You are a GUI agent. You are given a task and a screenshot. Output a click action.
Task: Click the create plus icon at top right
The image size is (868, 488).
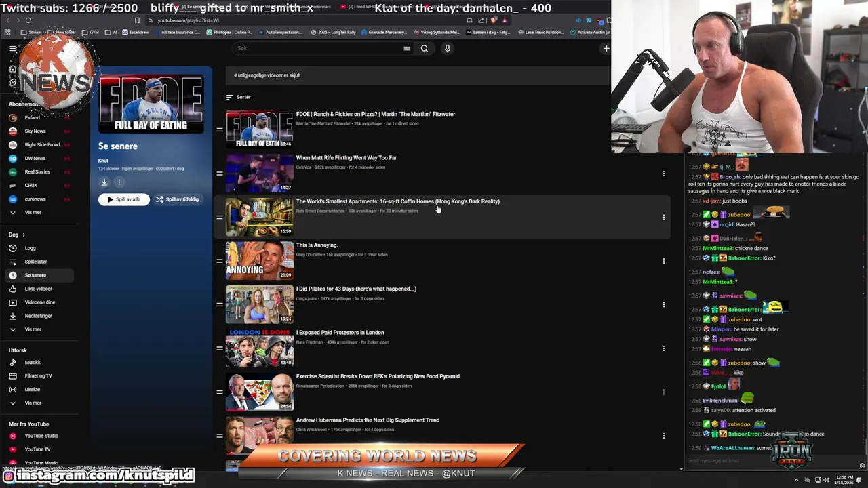click(x=606, y=48)
